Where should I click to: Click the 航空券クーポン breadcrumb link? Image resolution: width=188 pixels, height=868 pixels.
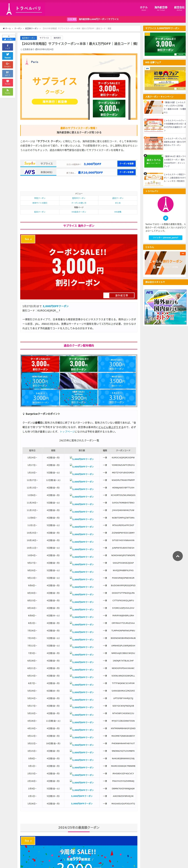coord(32,29)
